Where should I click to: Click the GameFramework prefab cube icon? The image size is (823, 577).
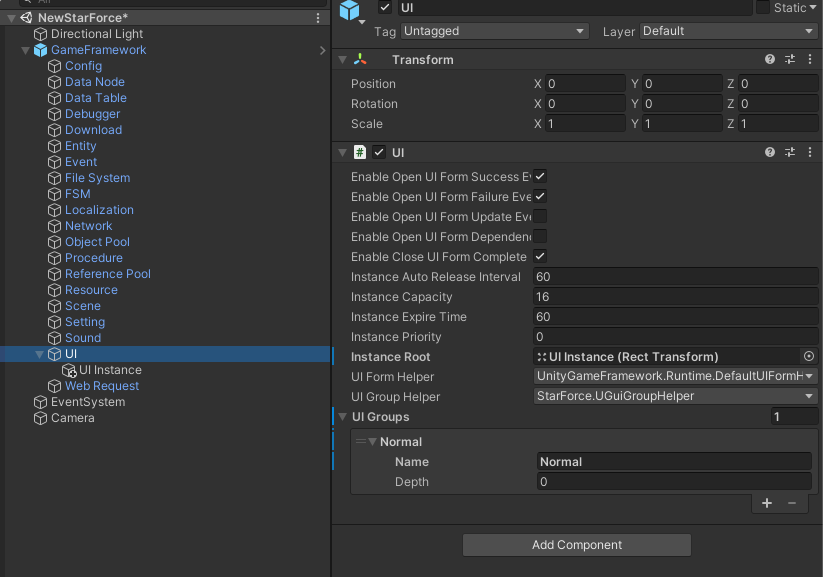[40, 50]
